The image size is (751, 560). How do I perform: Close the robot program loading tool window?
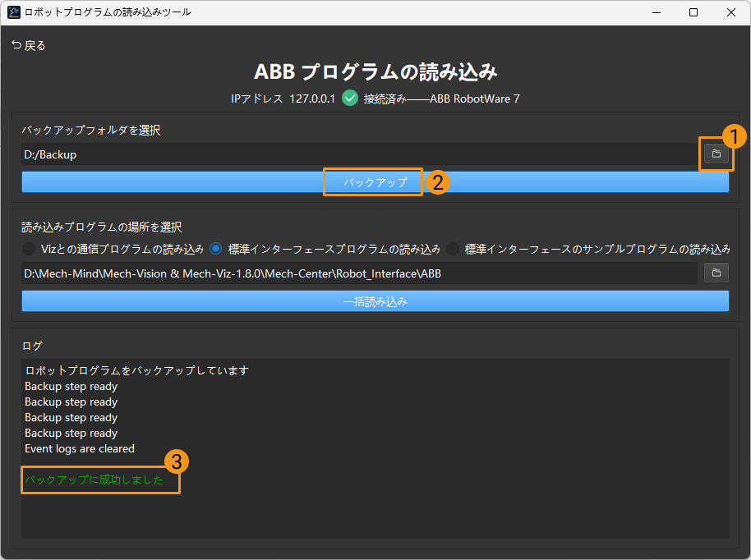[x=731, y=12]
